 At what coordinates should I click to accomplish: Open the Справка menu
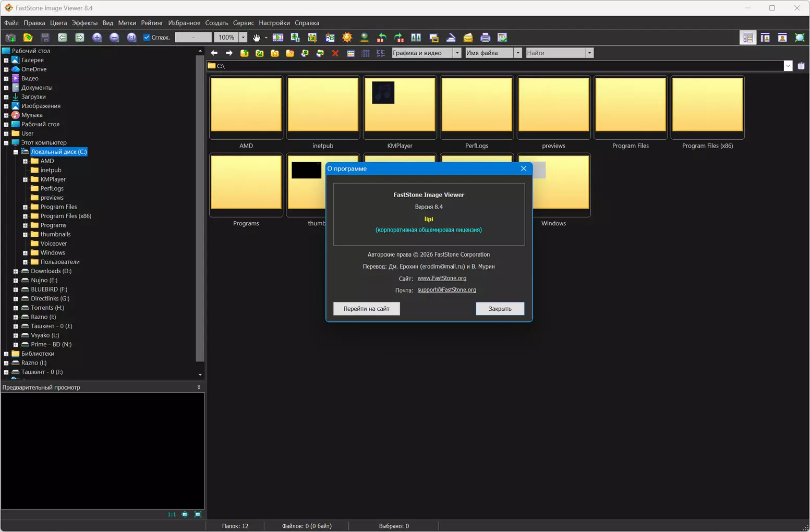[x=307, y=23]
